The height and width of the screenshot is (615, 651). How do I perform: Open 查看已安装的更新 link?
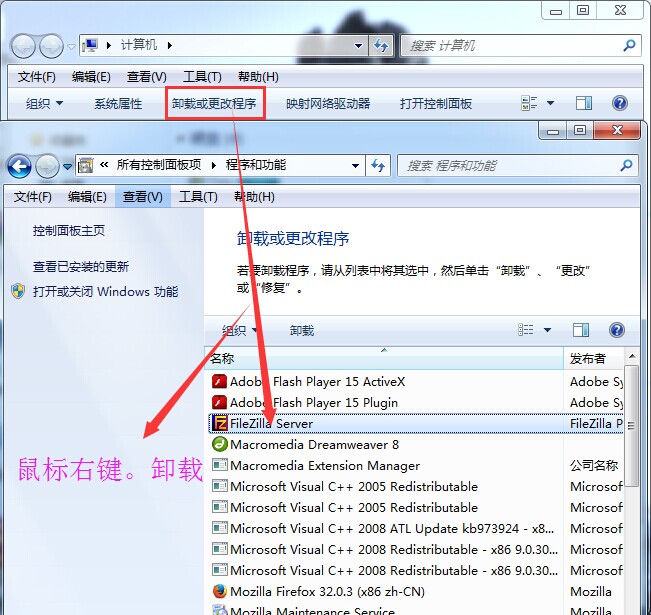click(81, 266)
